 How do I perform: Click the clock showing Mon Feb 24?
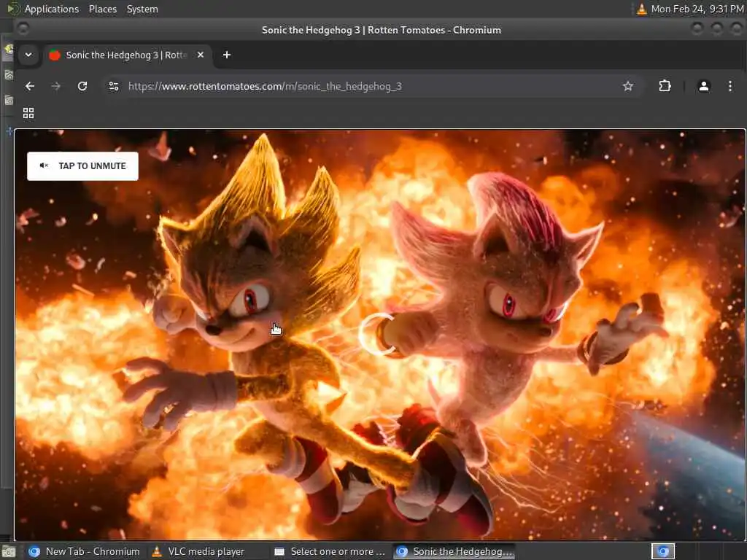click(697, 9)
